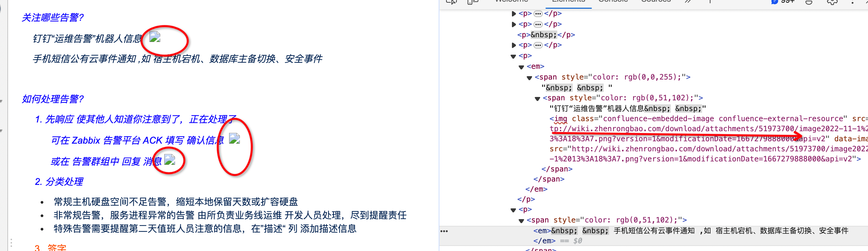Screen dimensions: 868x251
Task: Click the item 2. 分类处理
Action: click(x=59, y=182)
